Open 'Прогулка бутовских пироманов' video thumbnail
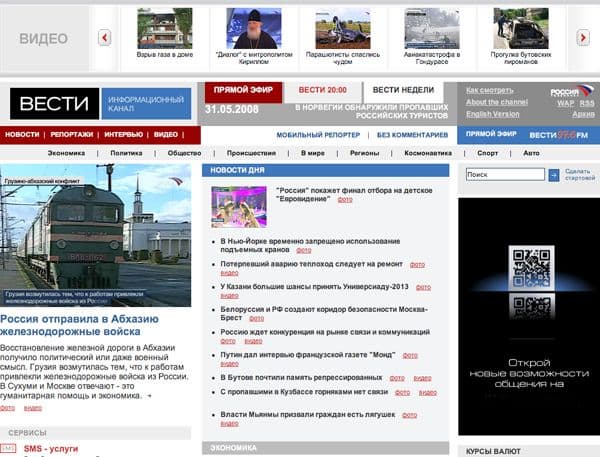This screenshot has width=600, height=457. click(x=521, y=28)
